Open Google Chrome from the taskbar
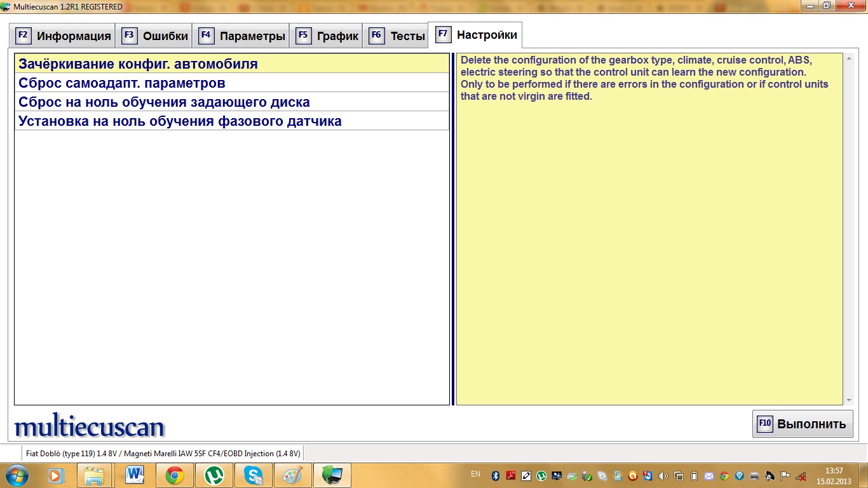The height and width of the screenshot is (488, 868). (x=175, y=475)
